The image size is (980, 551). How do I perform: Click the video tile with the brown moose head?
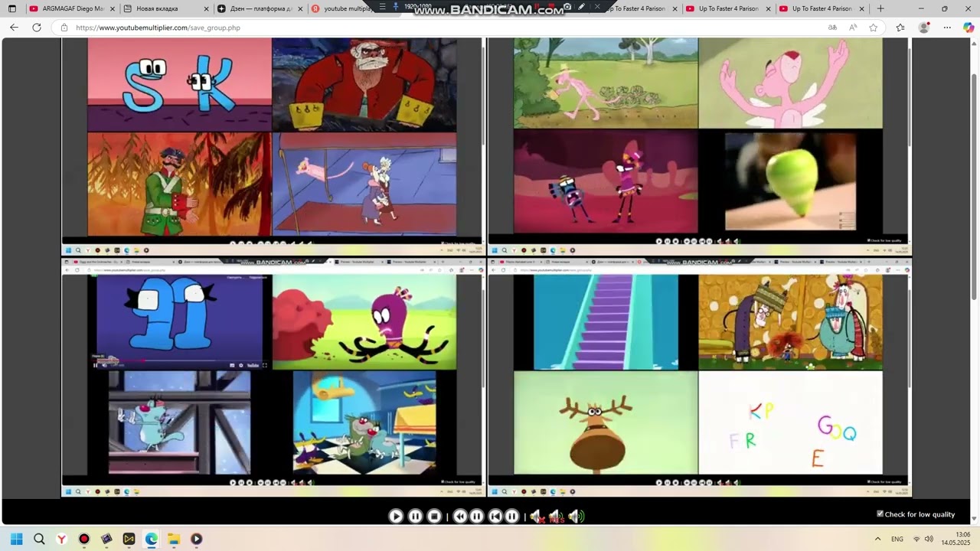(606, 423)
